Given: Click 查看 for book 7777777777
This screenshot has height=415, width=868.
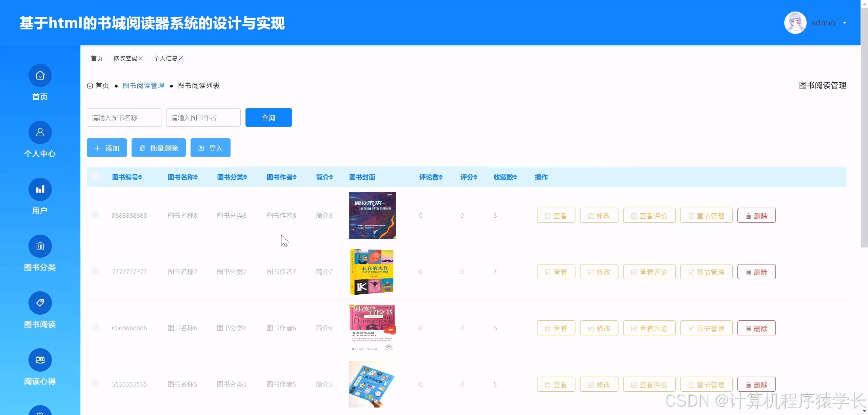Looking at the screenshot, I should pyautogui.click(x=556, y=272).
